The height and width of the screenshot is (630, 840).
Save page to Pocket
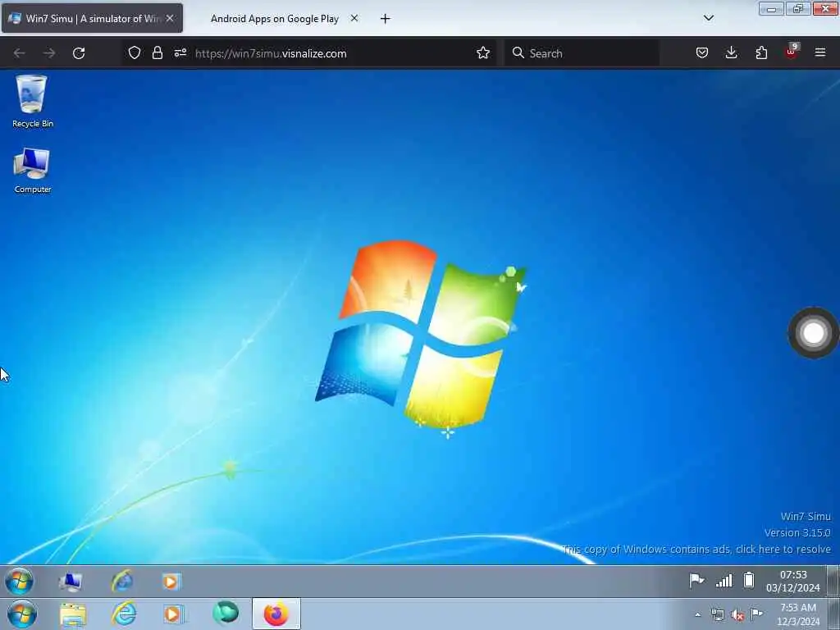point(702,53)
